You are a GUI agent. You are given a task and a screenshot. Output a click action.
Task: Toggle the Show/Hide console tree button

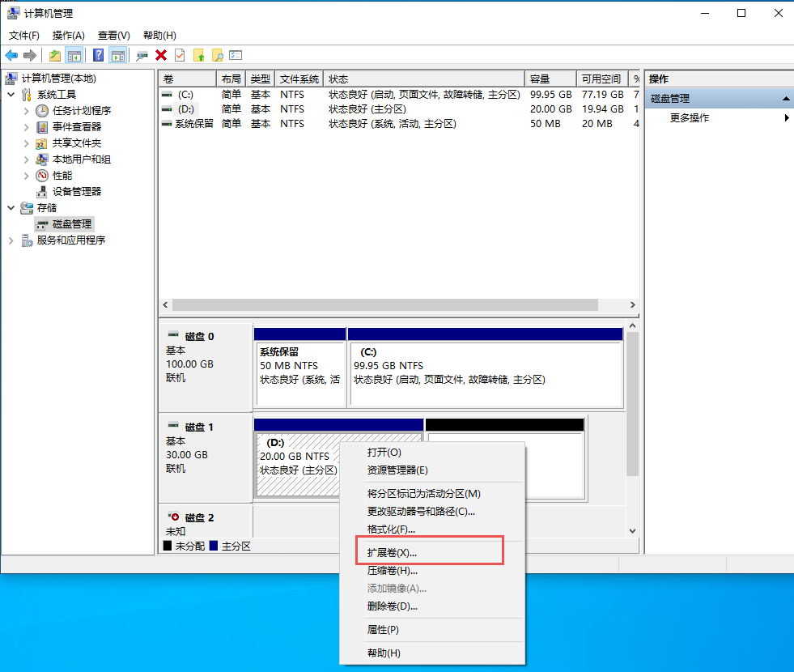pyautogui.click(x=74, y=55)
